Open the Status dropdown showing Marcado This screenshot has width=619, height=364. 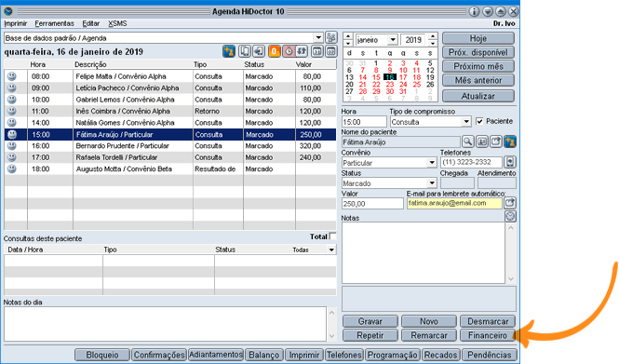click(x=432, y=183)
